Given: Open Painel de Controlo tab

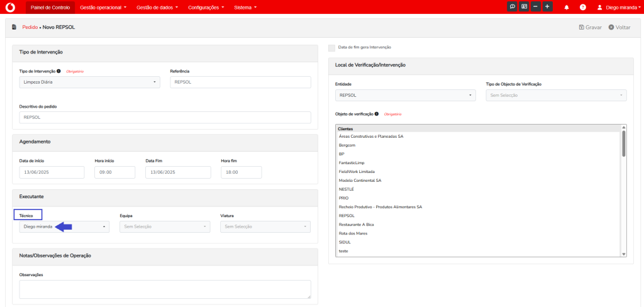Looking at the screenshot, I should coord(50,8).
